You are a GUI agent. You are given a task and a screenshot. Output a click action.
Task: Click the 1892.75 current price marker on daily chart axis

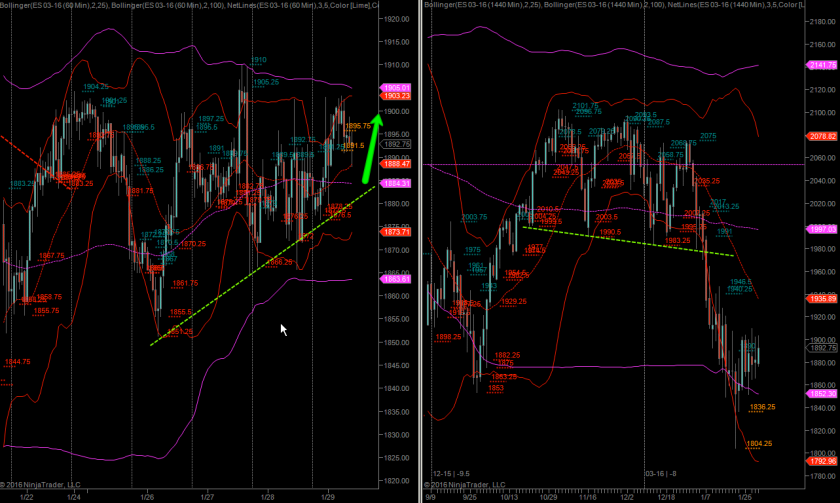click(x=822, y=348)
